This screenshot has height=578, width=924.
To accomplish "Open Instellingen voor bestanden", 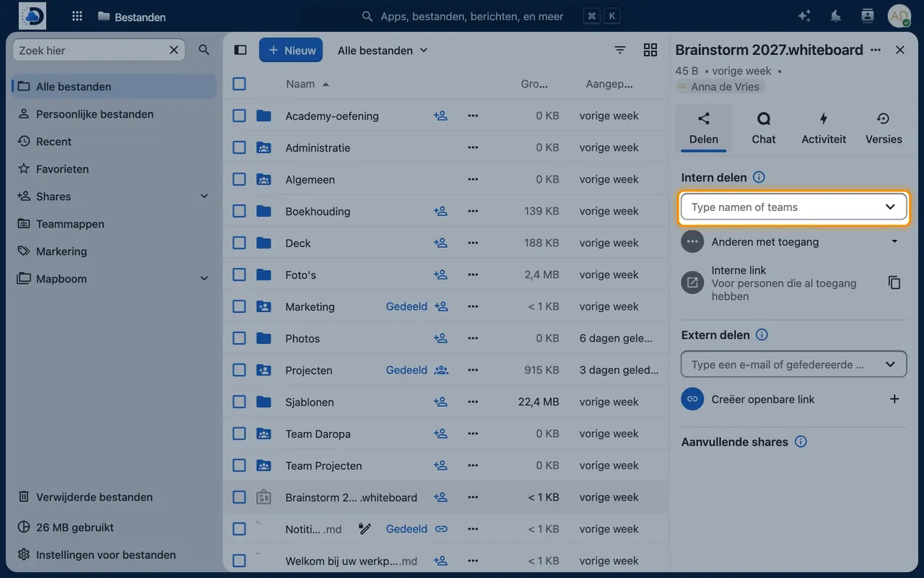I will tap(114, 554).
